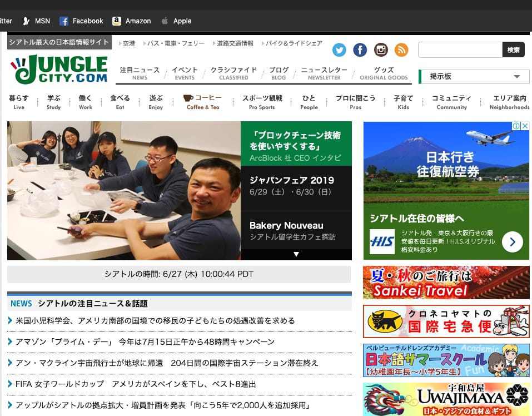Open the featured ArcBlock team photo
The image size is (532, 416).
click(x=123, y=191)
